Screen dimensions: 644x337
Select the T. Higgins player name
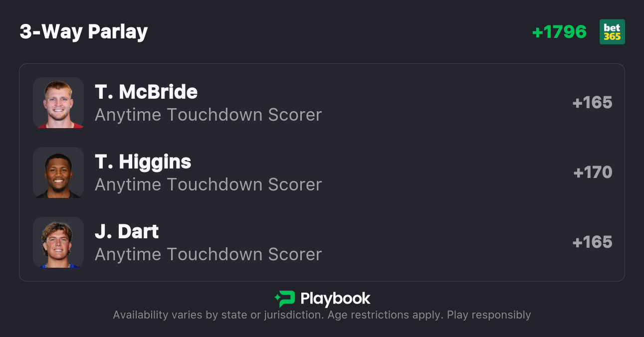143,162
